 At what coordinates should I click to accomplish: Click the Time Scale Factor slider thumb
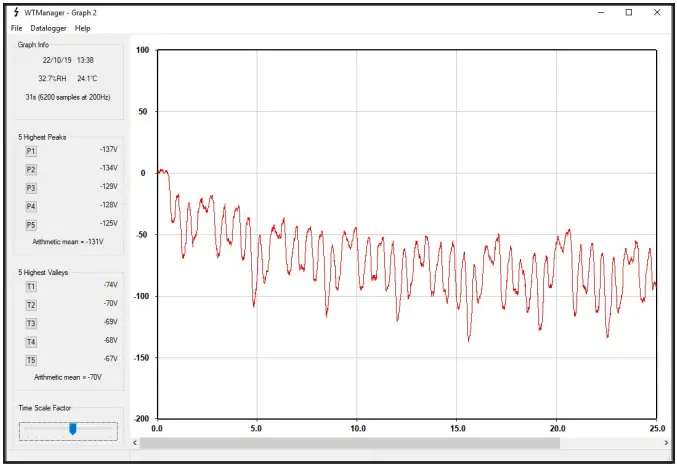click(73, 429)
